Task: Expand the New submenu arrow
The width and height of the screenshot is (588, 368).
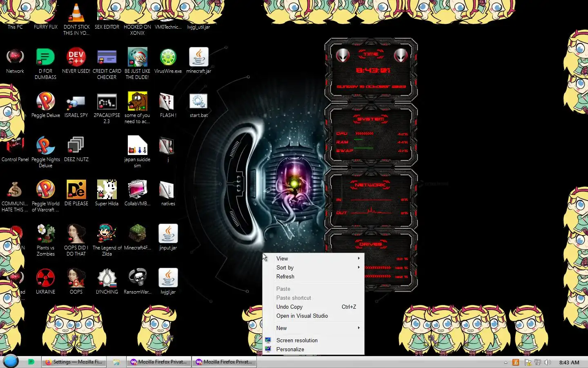Action: pos(359,328)
